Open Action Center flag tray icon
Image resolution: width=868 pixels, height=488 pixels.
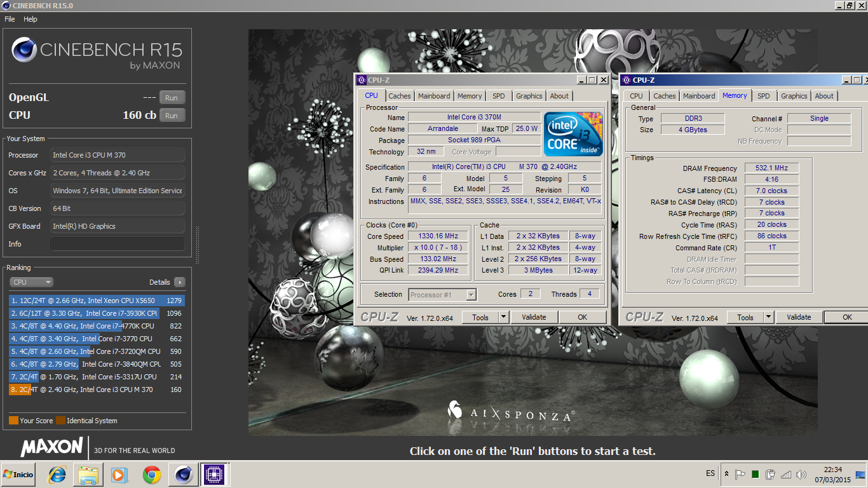740,474
